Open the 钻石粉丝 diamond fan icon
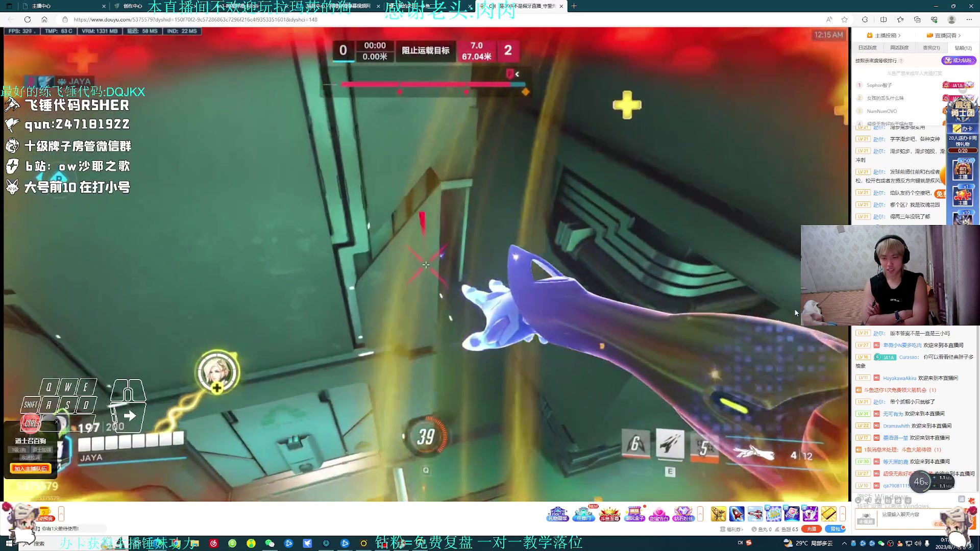 [683, 514]
